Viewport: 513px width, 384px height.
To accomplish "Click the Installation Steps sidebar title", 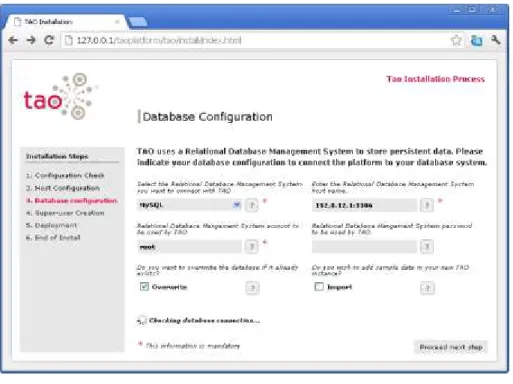I will click(57, 156).
